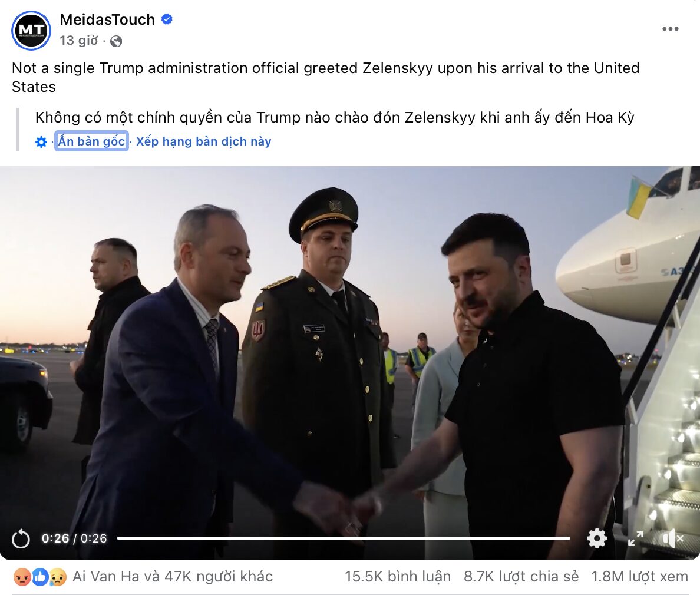The height and width of the screenshot is (595, 700).
Task: Click the Ẩn bản gốc link
Action: coord(91,141)
